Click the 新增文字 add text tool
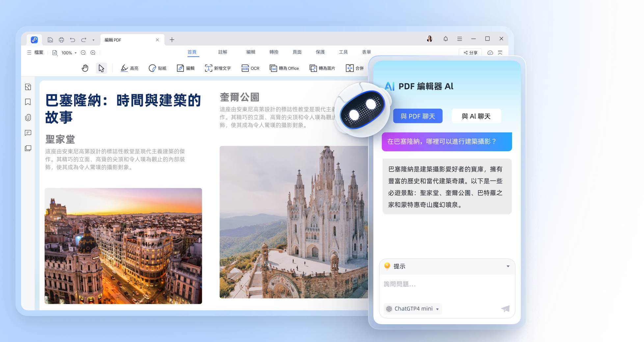The width and height of the screenshot is (644, 342). tap(218, 68)
